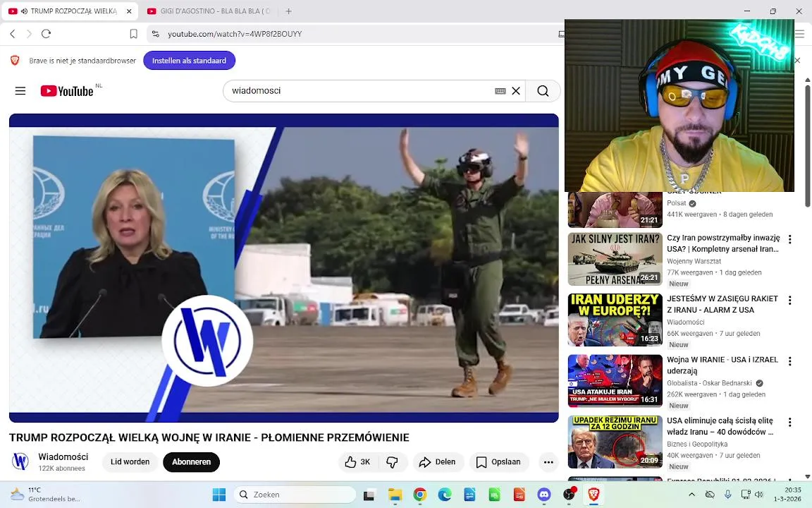This screenshot has height=508, width=812.
Task: Show hidden system tray icons
Action: (691, 495)
